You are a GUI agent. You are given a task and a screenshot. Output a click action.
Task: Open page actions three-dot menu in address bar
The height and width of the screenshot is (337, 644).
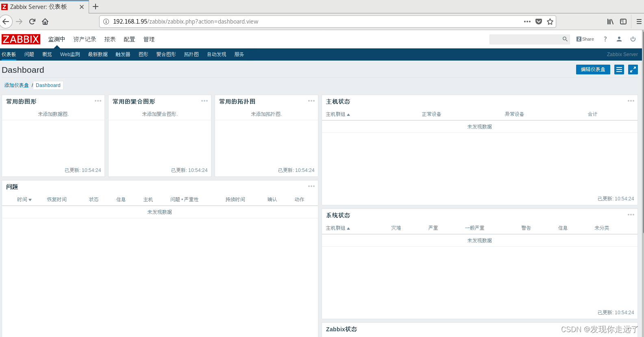click(527, 22)
